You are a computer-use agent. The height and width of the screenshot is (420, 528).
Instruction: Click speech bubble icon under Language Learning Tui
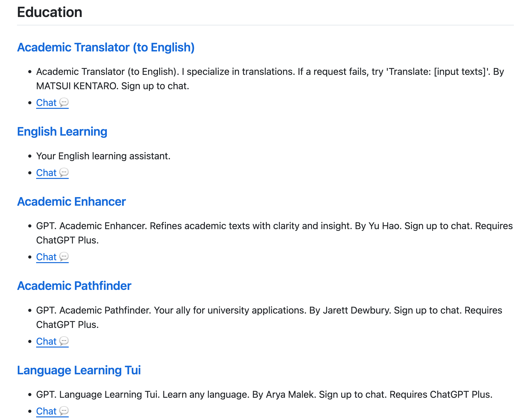tap(64, 411)
